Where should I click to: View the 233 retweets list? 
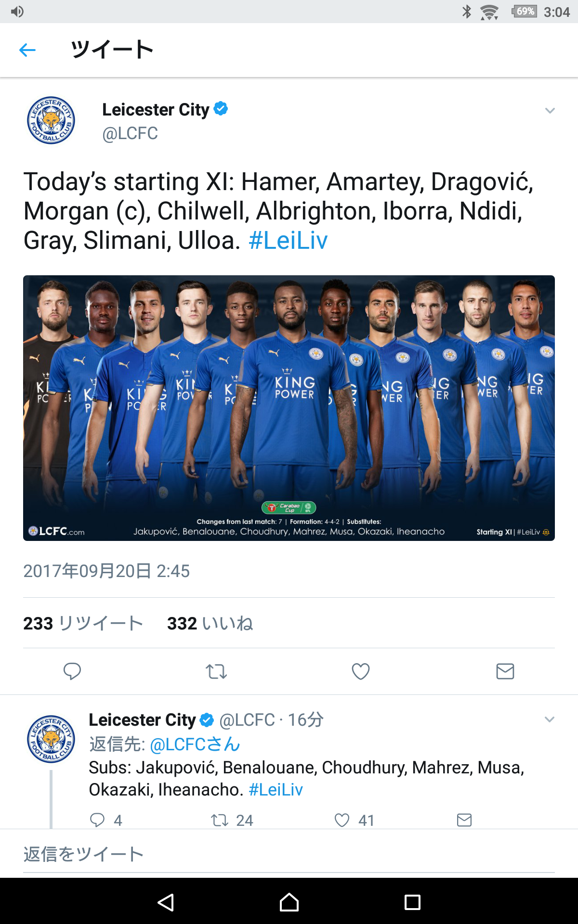point(83,623)
